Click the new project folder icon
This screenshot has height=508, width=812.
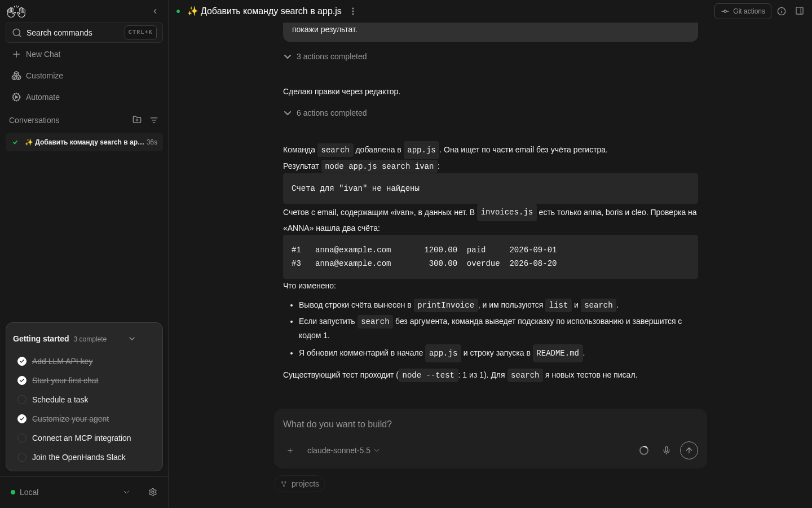point(137,120)
